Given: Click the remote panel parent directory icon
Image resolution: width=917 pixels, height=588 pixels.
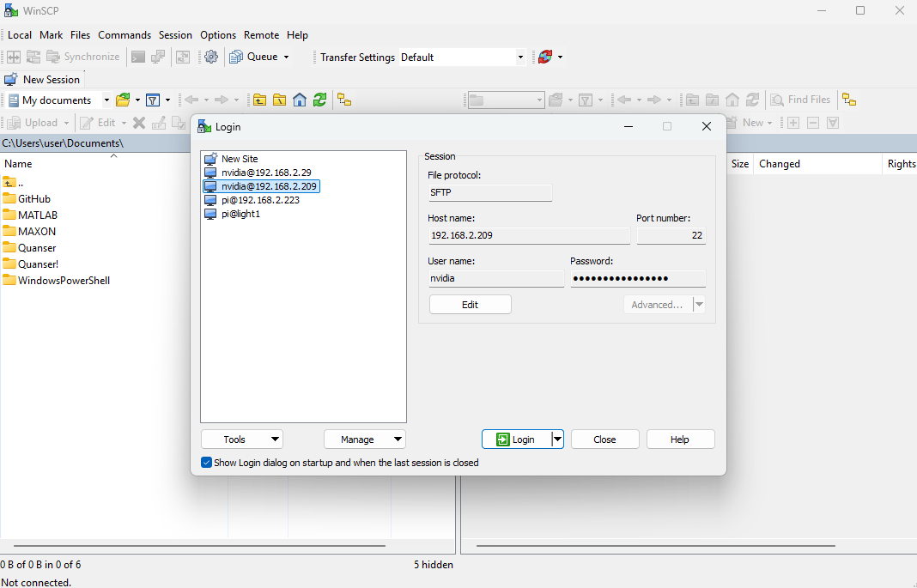Looking at the screenshot, I should (692, 100).
